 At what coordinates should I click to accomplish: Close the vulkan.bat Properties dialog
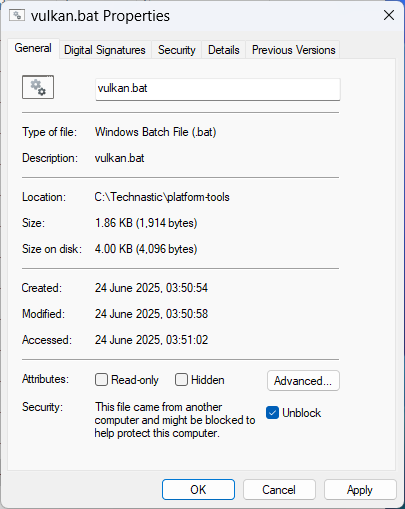point(389,15)
